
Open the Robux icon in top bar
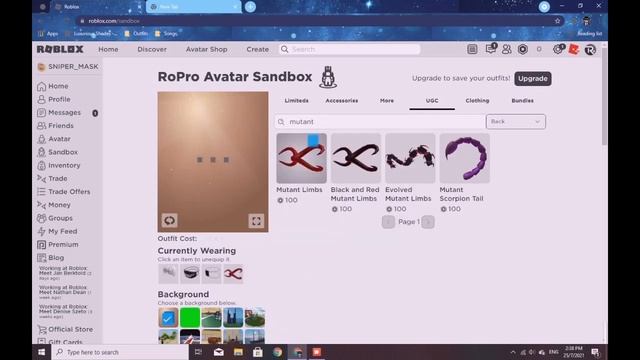tap(523, 49)
